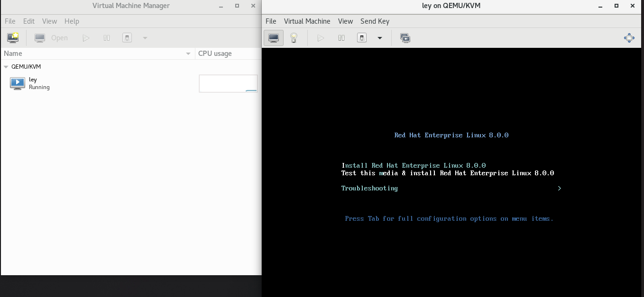Click the Name column sort arrow
The width and height of the screenshot is (644, 297).
click(187, 54)
